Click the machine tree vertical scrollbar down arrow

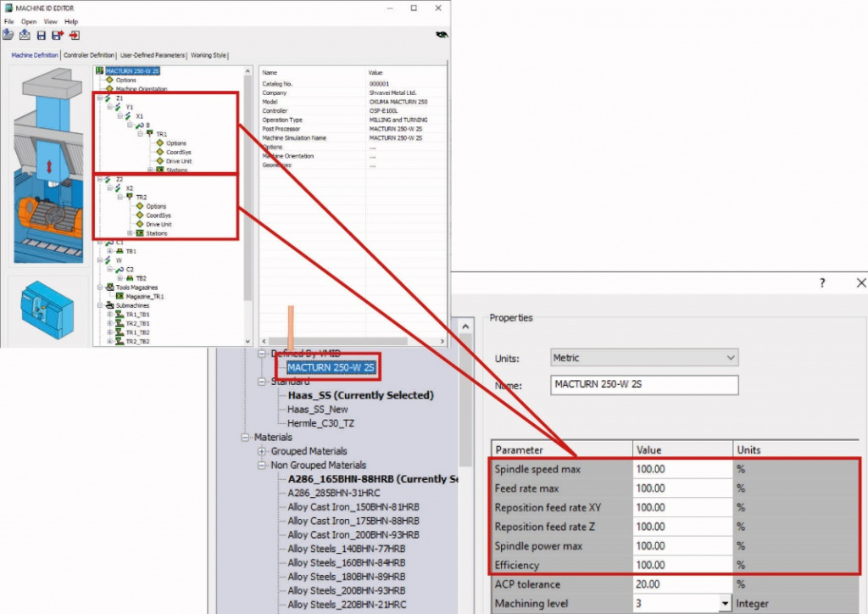point(248,342)
